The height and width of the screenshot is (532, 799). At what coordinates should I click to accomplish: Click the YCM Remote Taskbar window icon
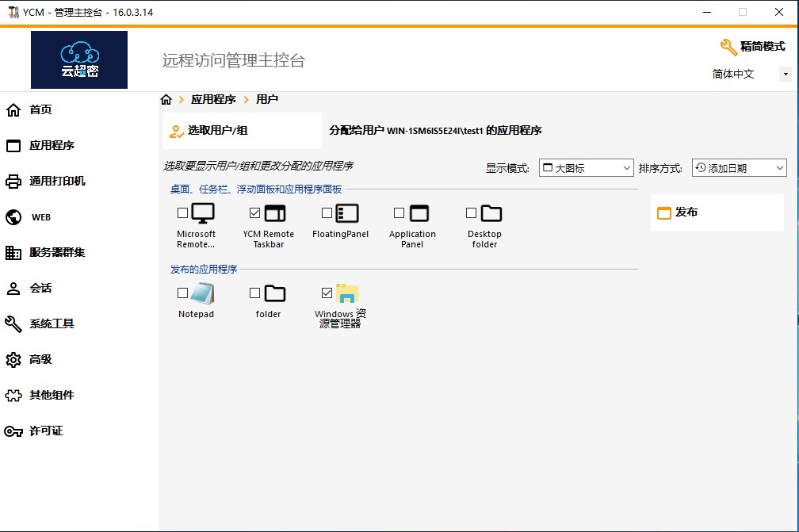(x=275, y=213)
